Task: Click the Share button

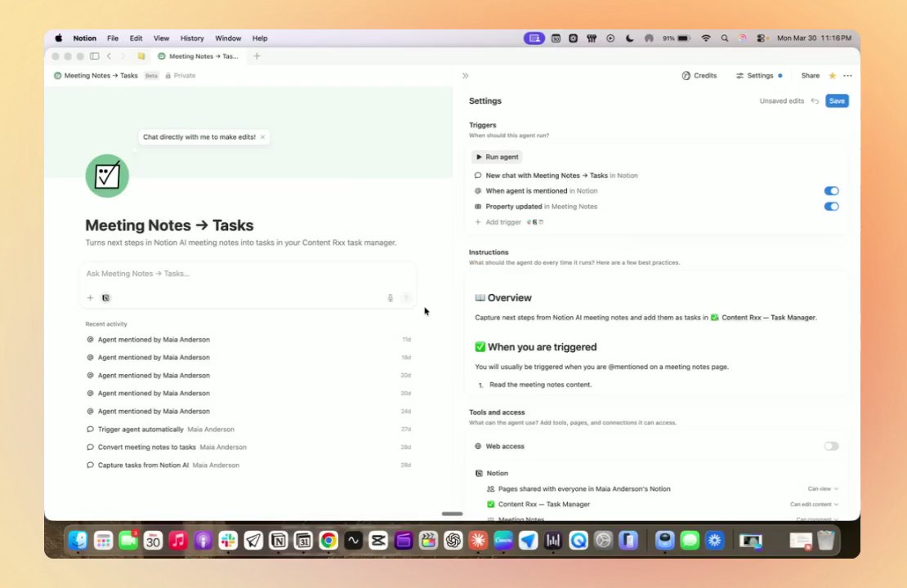Action: [x=810, y=76]
